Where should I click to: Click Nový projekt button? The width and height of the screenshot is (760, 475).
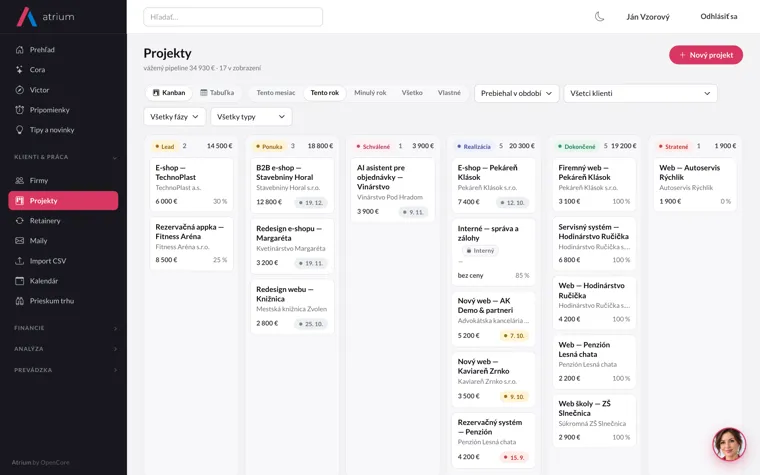[706, 55]
